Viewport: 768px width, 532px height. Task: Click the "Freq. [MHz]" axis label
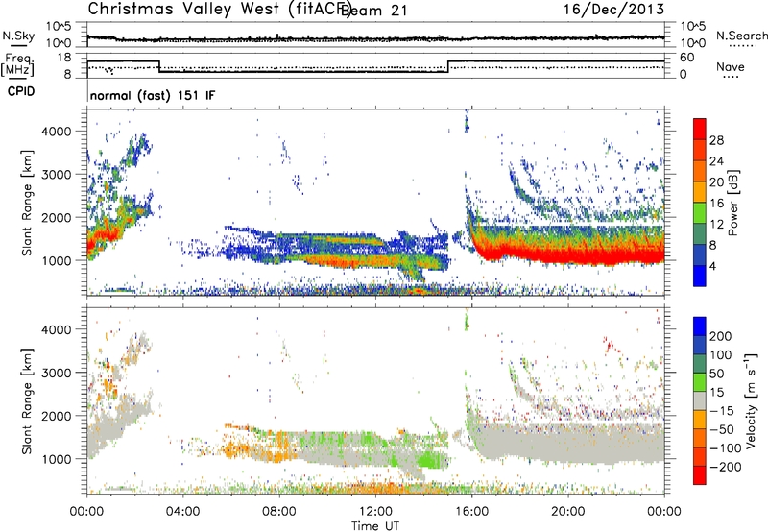point(18,65)
